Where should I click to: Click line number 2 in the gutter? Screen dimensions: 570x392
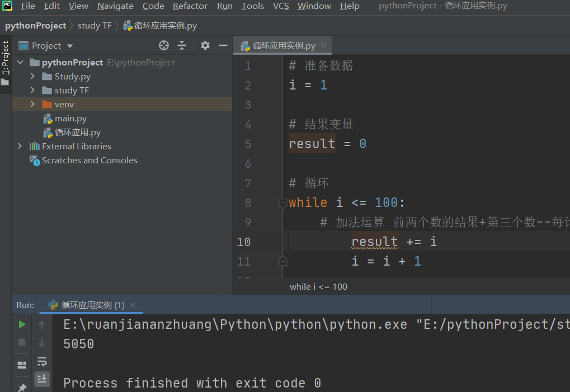(x=248, y=86)
